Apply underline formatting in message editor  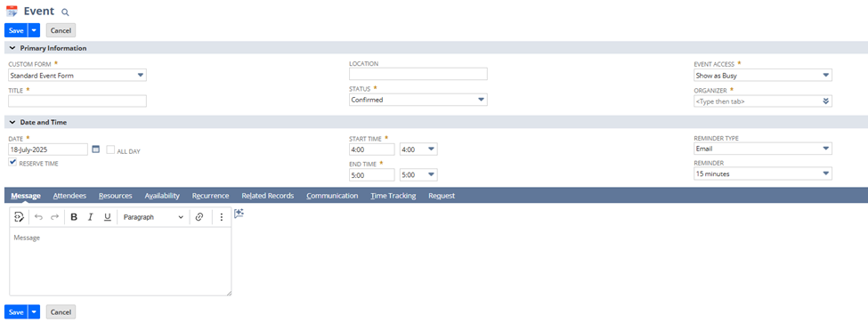[108, 217]
